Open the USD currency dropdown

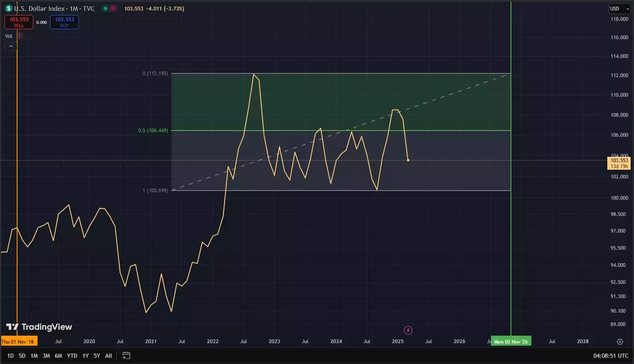(x=619, y=8)
